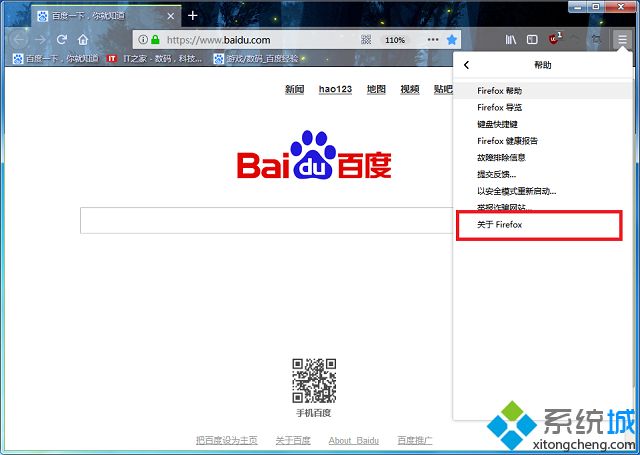Click the 手机百度 QR code image
The height and width of the screenshot is (455, 640).
pos(314,381)
